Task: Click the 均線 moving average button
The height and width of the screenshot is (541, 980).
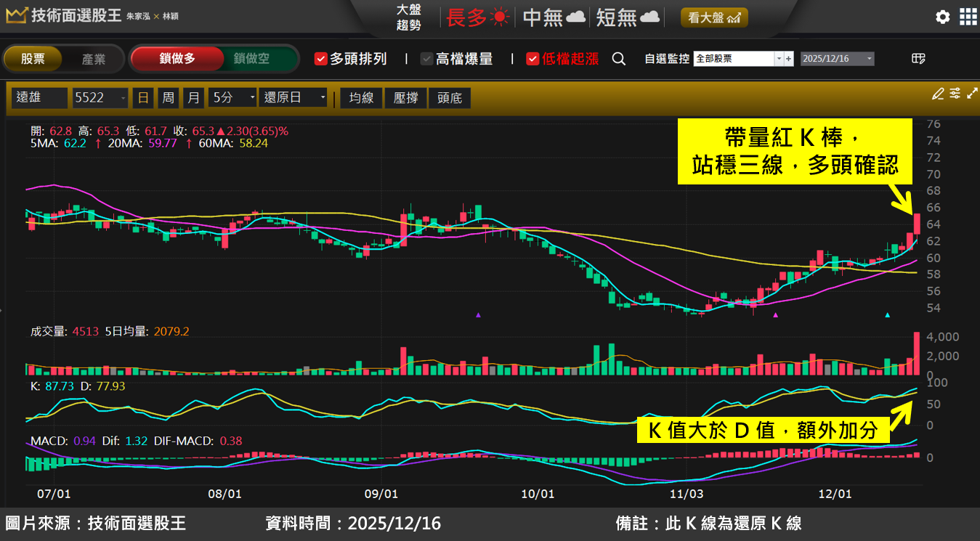Action: (x=361, y=96)
